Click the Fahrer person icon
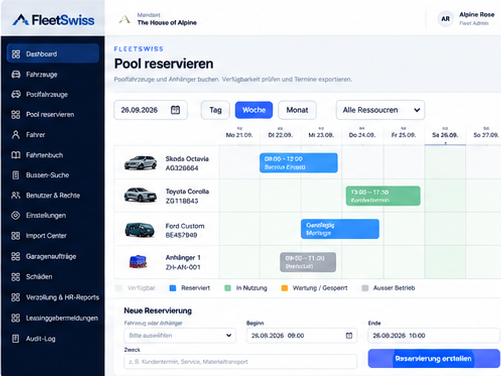Image resolution: width=501 pixels, height=376 pixels. pos(16,135)
